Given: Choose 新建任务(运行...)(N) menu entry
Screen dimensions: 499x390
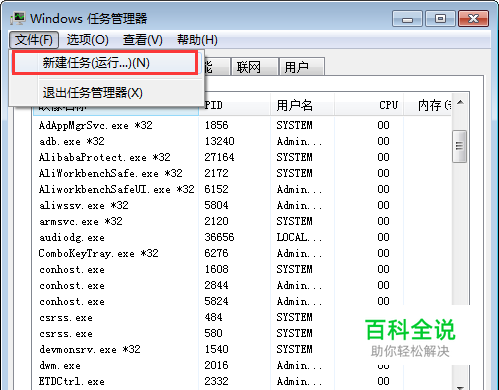Looking at the screenshot, I should click(105, 63).
